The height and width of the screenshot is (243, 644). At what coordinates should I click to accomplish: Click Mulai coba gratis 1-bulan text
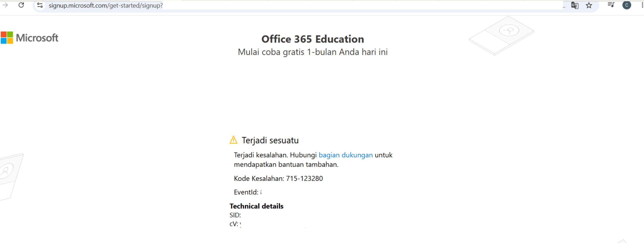(x=312, y=52)
